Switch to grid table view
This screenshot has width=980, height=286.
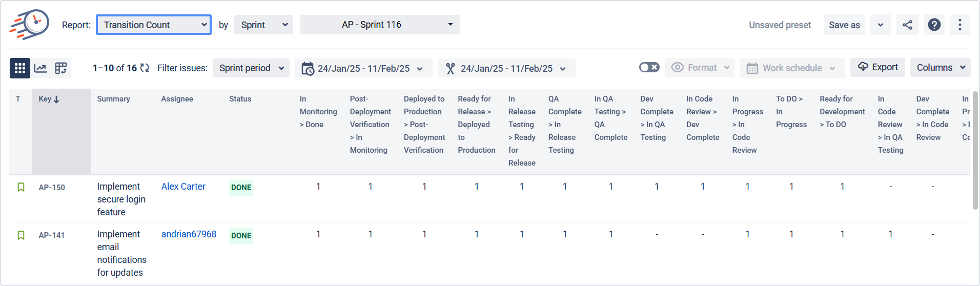[20, 68]
